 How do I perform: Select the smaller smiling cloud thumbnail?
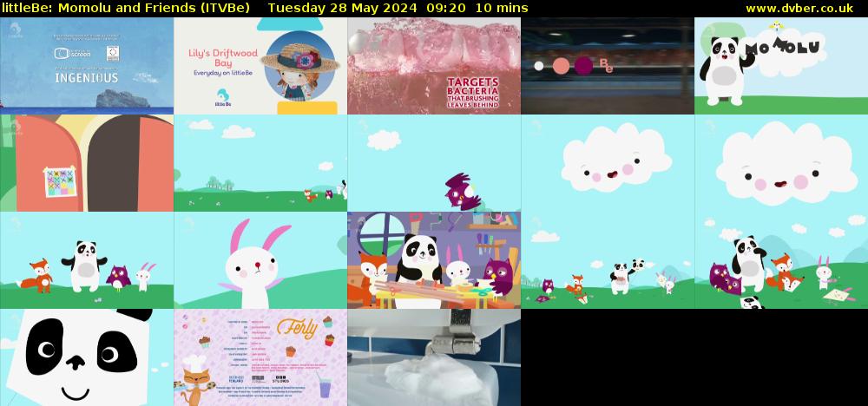[608, 163]
